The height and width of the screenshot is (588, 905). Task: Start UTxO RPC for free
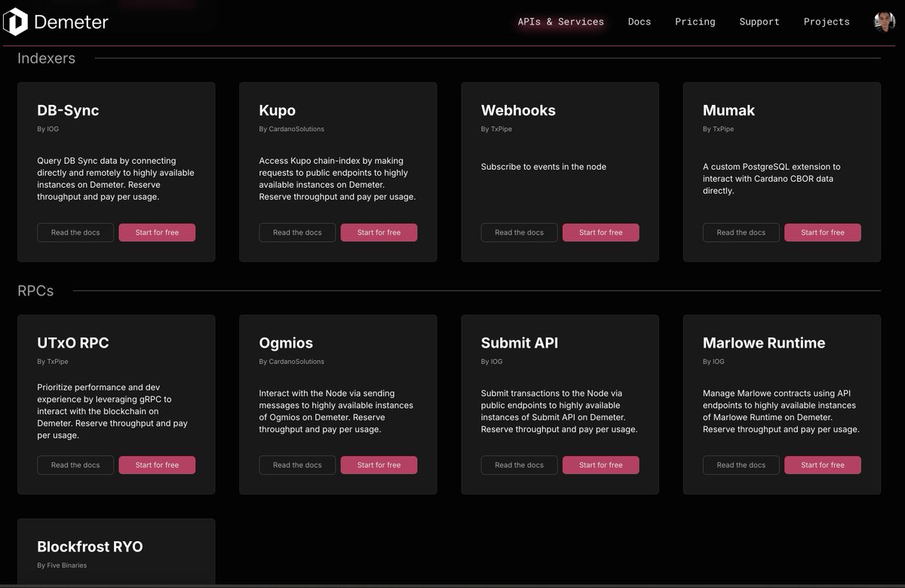pyautogui.click(x=157, y=465)
